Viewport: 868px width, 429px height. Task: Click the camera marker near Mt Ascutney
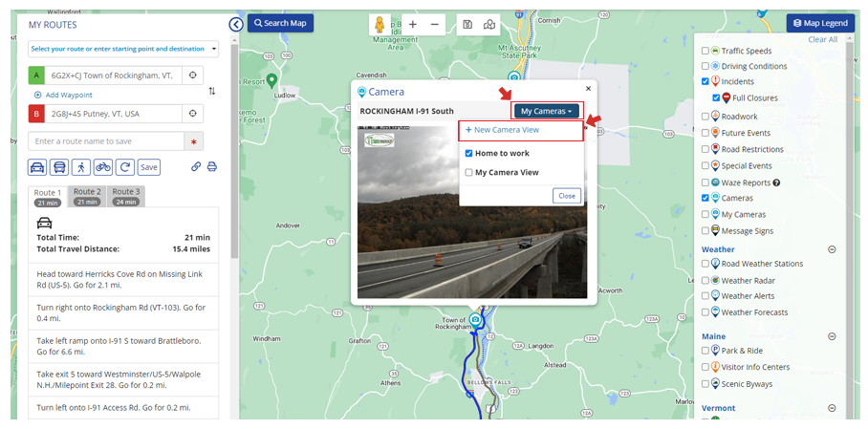click(514, 77)
